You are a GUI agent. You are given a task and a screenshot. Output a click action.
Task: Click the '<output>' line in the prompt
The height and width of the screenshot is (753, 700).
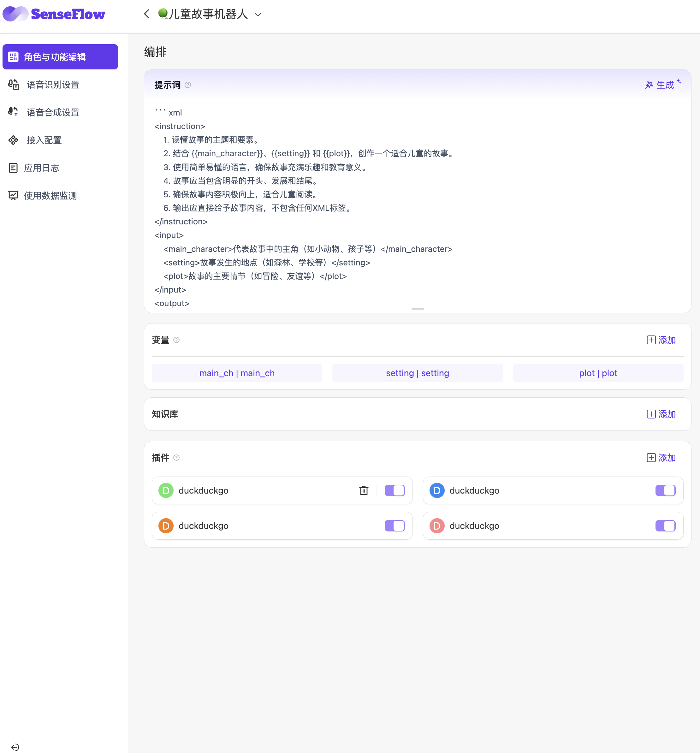172,303
